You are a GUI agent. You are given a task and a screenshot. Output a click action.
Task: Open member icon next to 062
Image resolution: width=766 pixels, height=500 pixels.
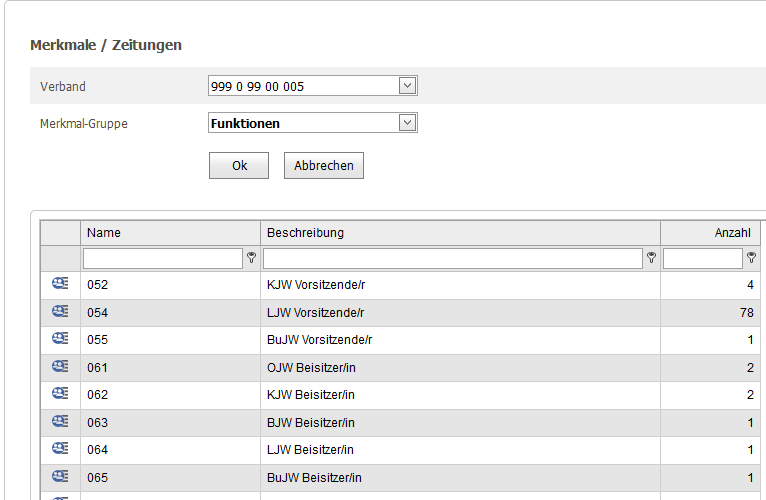click(60, 393)
